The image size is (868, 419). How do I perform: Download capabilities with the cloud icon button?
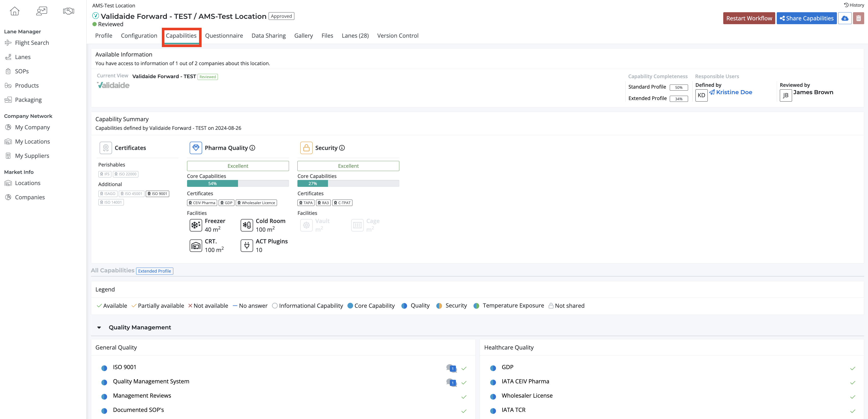click(845, 18)
